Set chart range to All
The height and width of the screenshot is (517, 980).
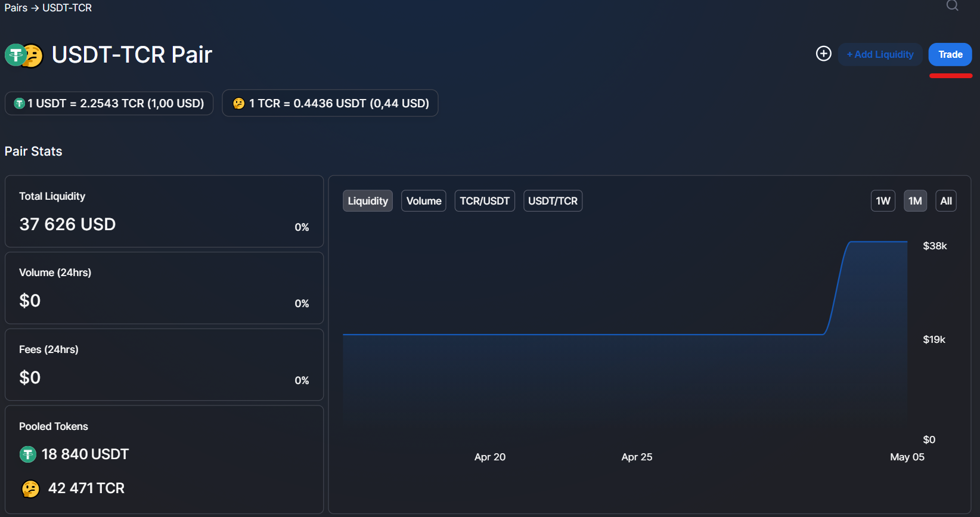[x=946, y=201]
